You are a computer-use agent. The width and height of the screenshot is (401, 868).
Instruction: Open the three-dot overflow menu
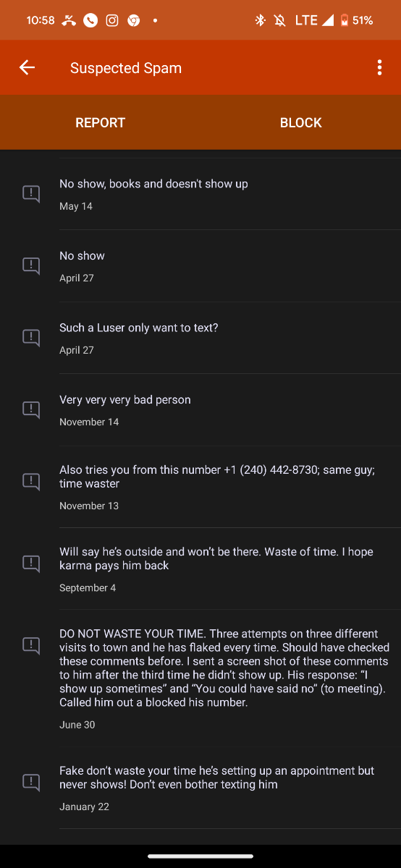pos(379,67)
